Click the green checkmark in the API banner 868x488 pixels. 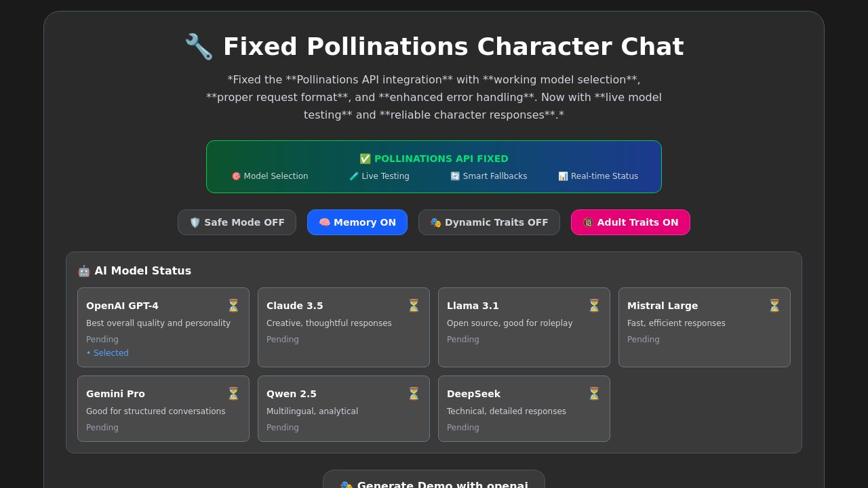(x=365, y=159)
